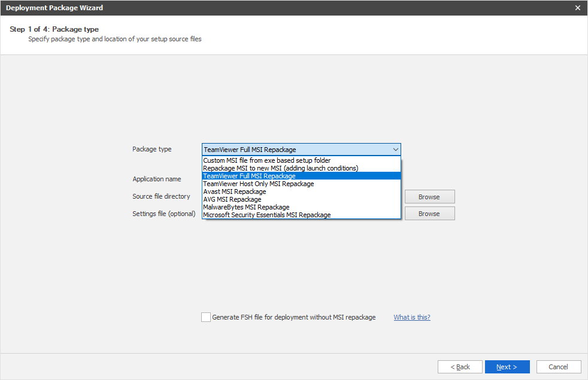Choose Avast MSI Repackage option
588x380 pixels.
coord(301,191)
